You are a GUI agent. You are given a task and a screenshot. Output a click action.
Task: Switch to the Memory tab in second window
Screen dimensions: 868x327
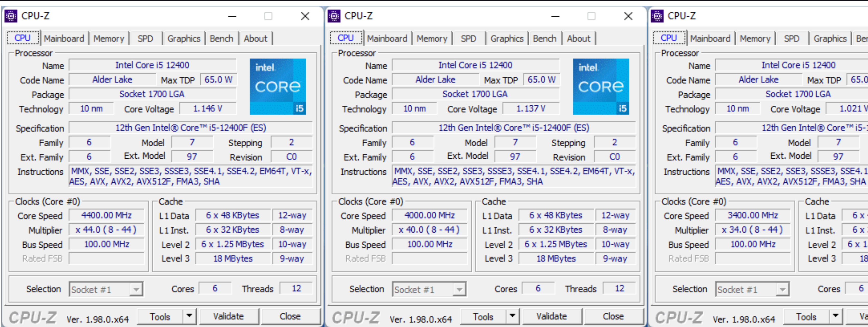coord(432,38)
